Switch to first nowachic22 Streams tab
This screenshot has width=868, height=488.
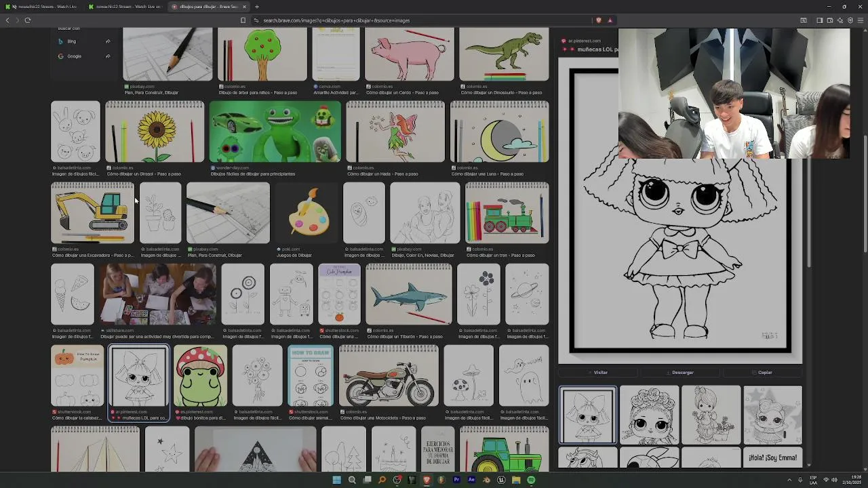pos(43,7)
